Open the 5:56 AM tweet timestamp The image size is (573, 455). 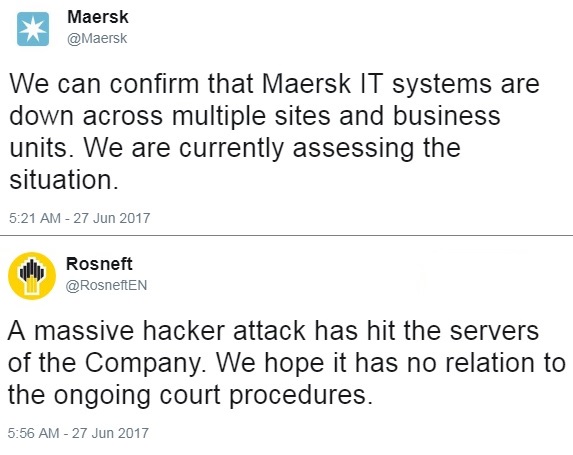tap(78, 433)
